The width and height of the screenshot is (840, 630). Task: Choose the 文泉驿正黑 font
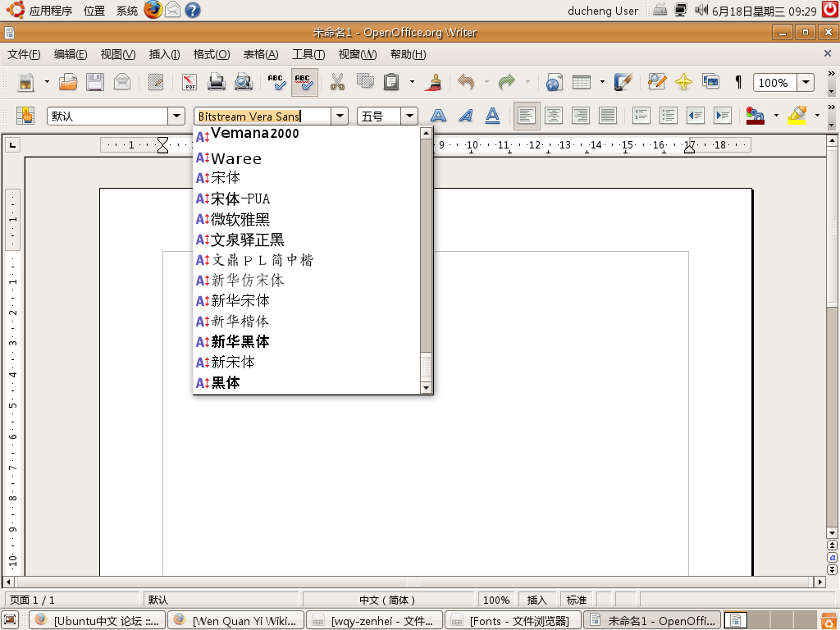307,240
